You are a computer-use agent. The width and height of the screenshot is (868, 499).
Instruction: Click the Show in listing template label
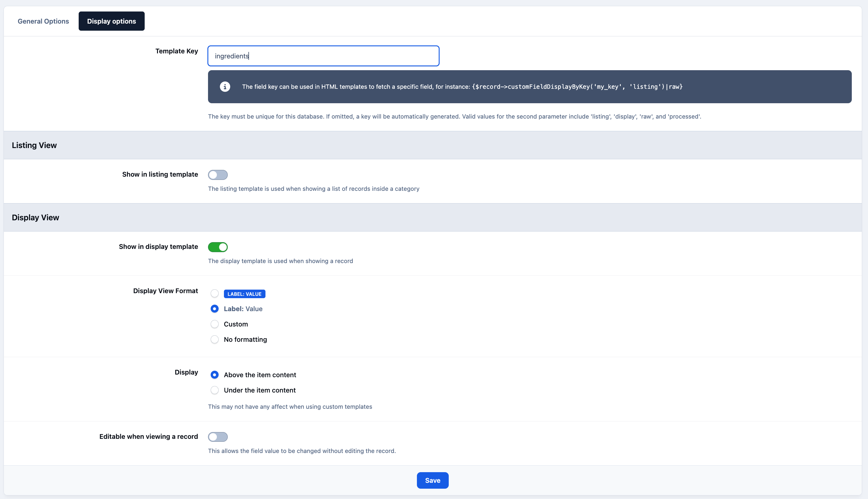pyautogui.click(x=160, y=175)
